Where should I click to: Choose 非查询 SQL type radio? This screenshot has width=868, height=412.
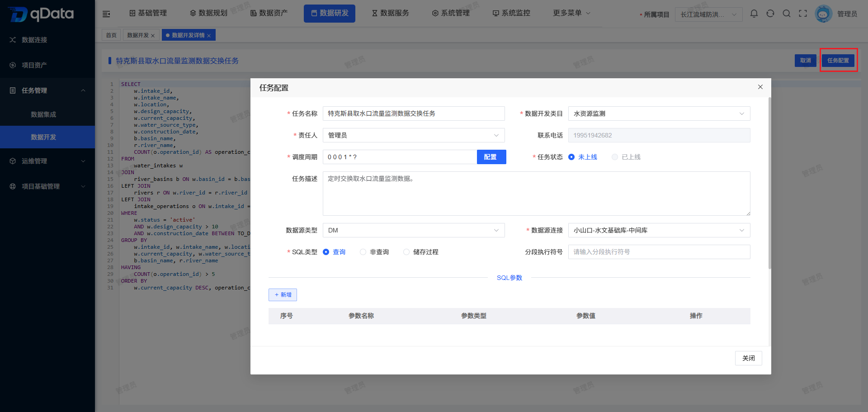tap(363, 252)
